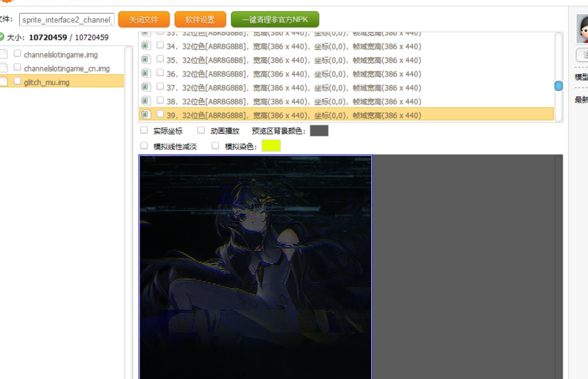Click the green size status check icon
Screen dimensions: 588x379
tap(2, 37)
